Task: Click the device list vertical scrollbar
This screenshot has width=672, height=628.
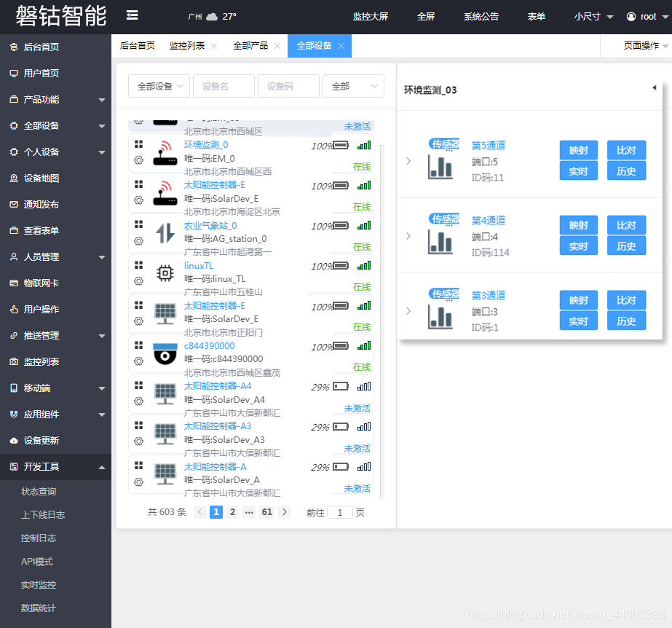Action: [x=382, y=322]
